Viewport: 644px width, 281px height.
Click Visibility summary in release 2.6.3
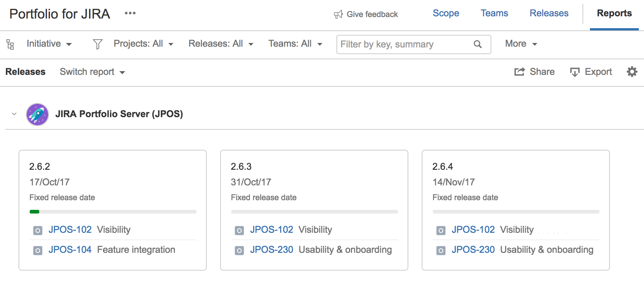pos(315,230)
